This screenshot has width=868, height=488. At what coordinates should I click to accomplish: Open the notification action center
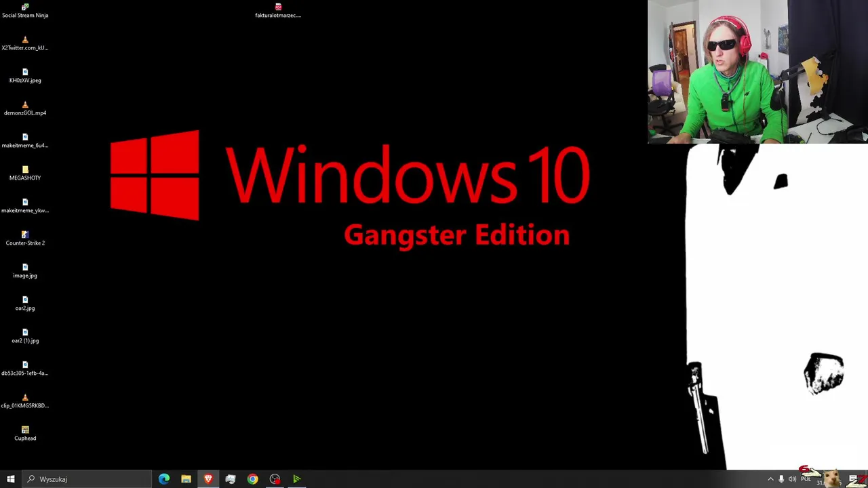pos(853,479)
